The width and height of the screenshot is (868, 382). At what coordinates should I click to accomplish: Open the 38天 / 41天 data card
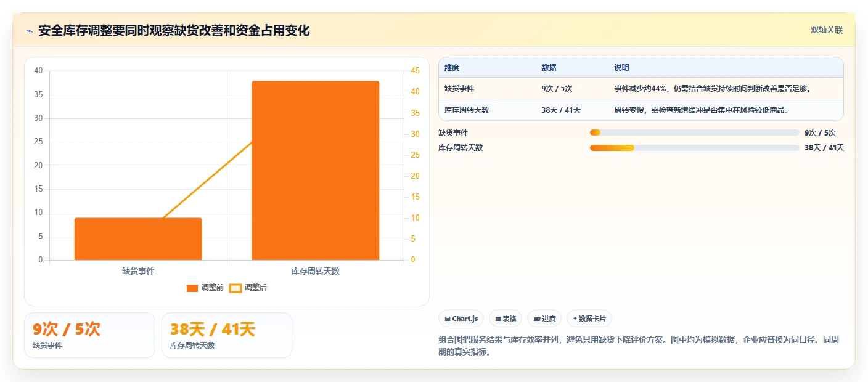227,335
